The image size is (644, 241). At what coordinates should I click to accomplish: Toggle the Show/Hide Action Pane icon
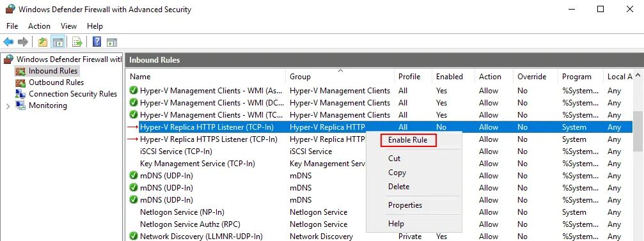point(112,42)
